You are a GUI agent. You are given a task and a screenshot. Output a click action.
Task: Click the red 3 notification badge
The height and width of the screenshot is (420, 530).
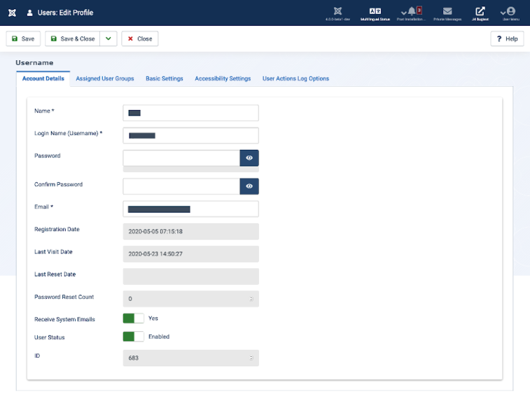[x=419, y=10]
